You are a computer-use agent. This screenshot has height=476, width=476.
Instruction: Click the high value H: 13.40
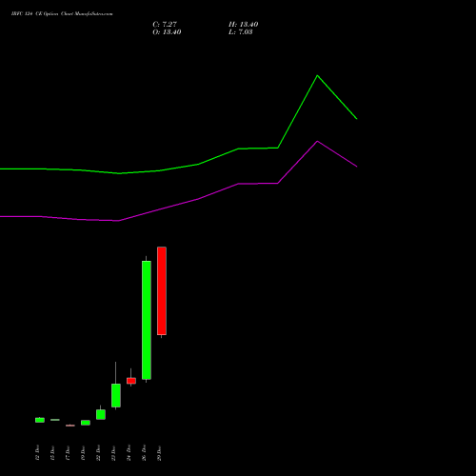click(244, 24)
